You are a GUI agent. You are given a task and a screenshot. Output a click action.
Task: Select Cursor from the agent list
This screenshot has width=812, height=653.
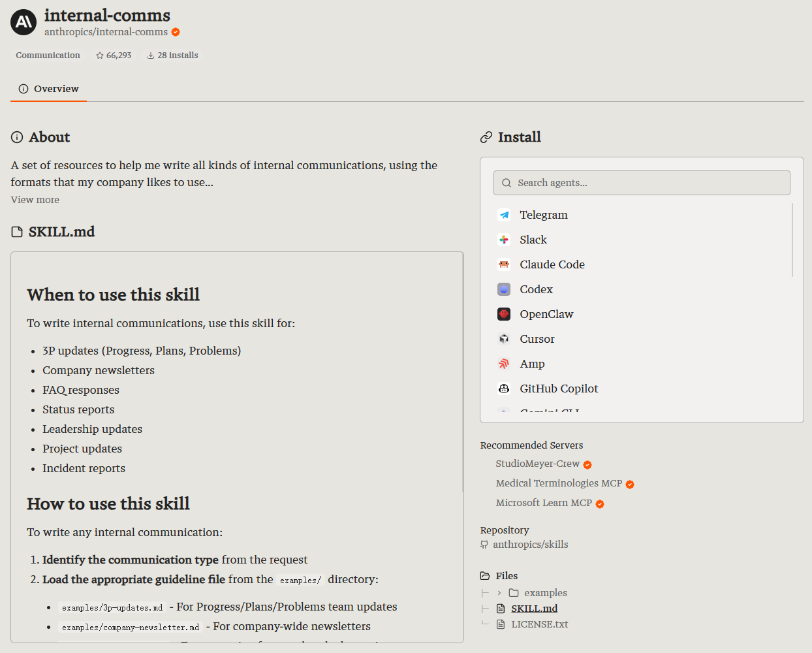642,339
